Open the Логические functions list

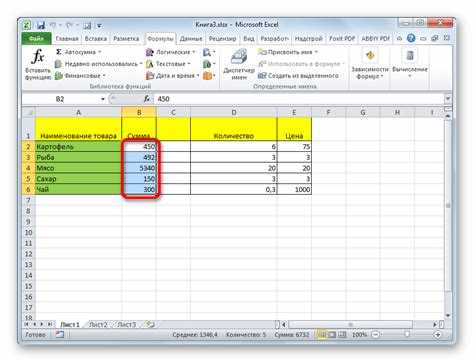170,52
